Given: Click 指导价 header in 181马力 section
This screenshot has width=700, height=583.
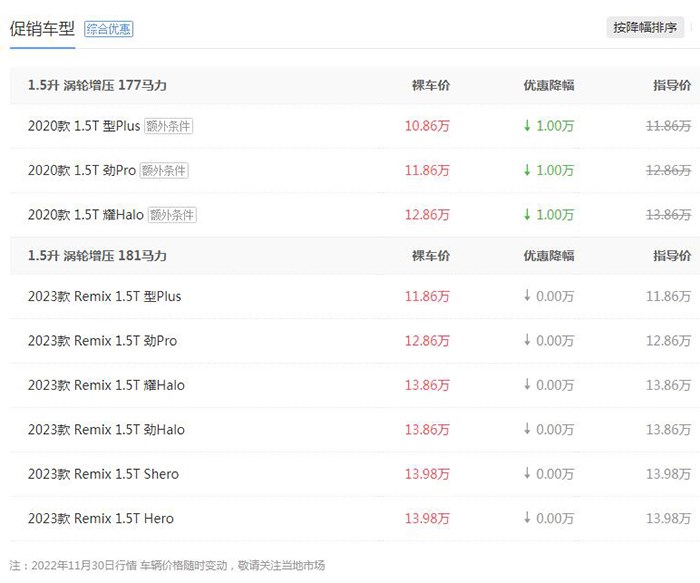Looking at the screenshot, I should [x=672, y=256].
